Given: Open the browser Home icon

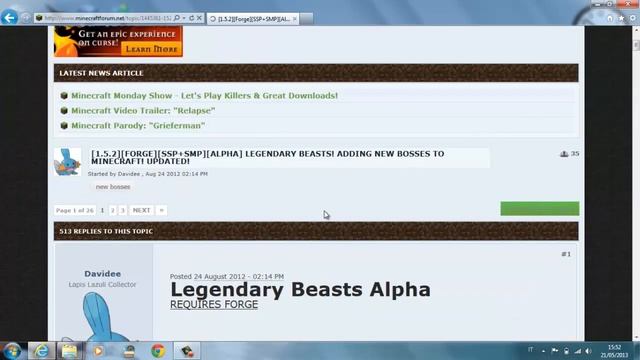Looking at the screenshot, I should coord(610,18).
